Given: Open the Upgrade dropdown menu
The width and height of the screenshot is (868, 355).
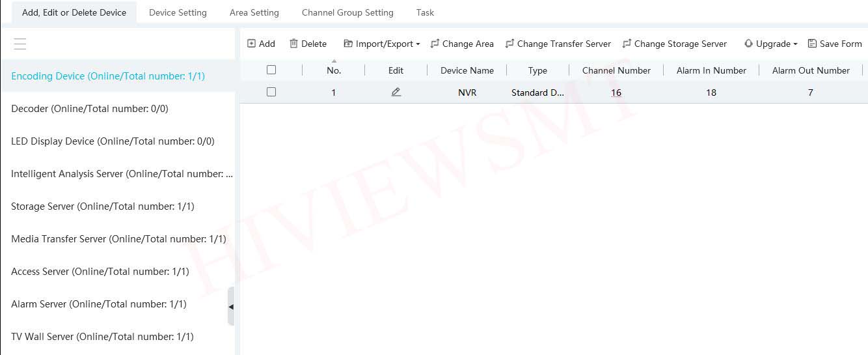Looking at the screenshot, I should click(x=771, y=44).
